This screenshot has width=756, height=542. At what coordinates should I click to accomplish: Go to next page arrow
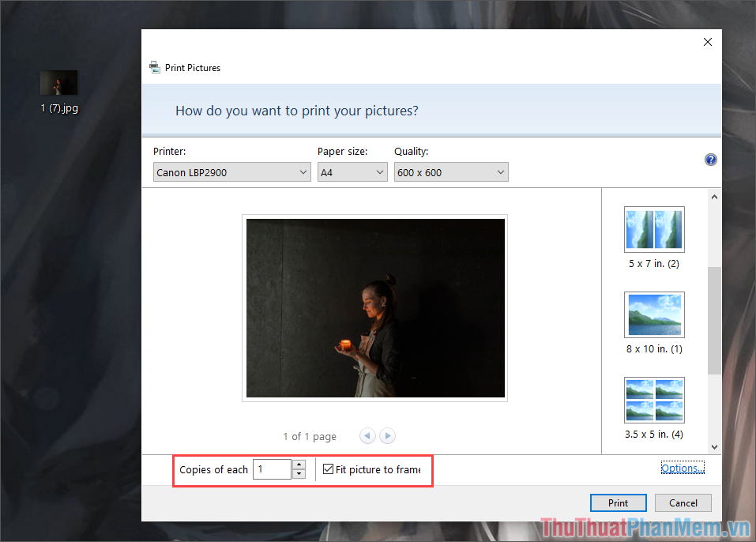(x=388, y=436)
